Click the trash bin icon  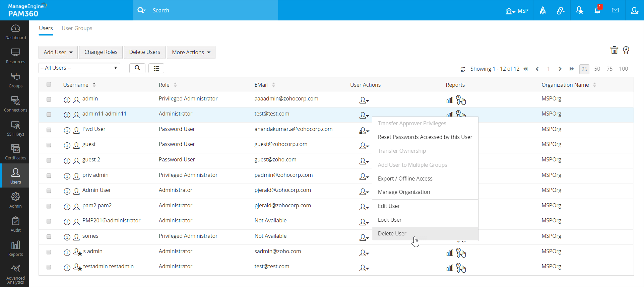614,50
